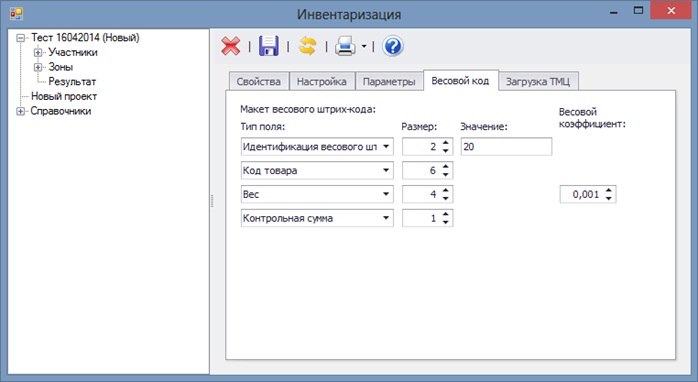Screen dimensions: 698x382
Task: Select Справочники tree item label
Action: click(x=61, y=111)
